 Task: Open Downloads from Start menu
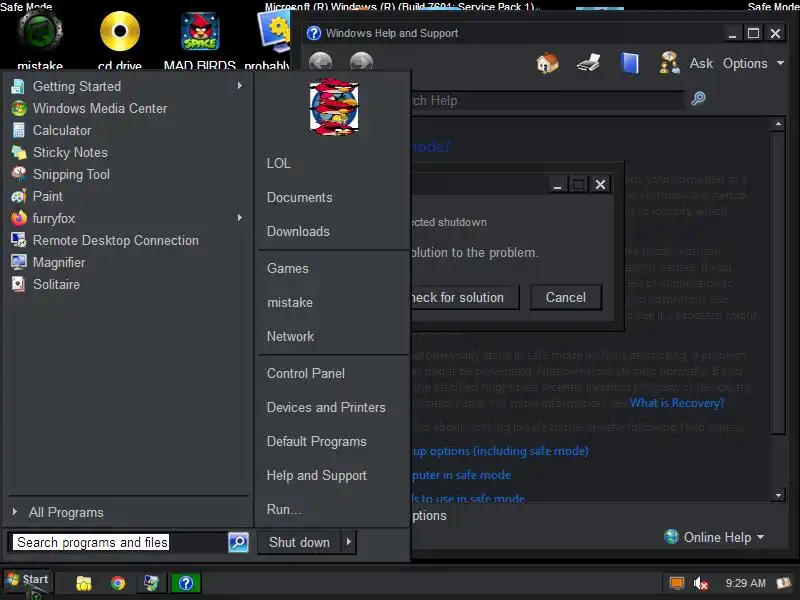(x=298, y=232)
